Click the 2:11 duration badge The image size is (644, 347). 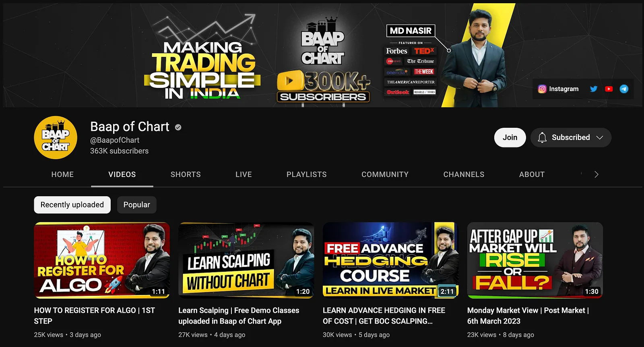pyautogui.click(x=447, y=291)
